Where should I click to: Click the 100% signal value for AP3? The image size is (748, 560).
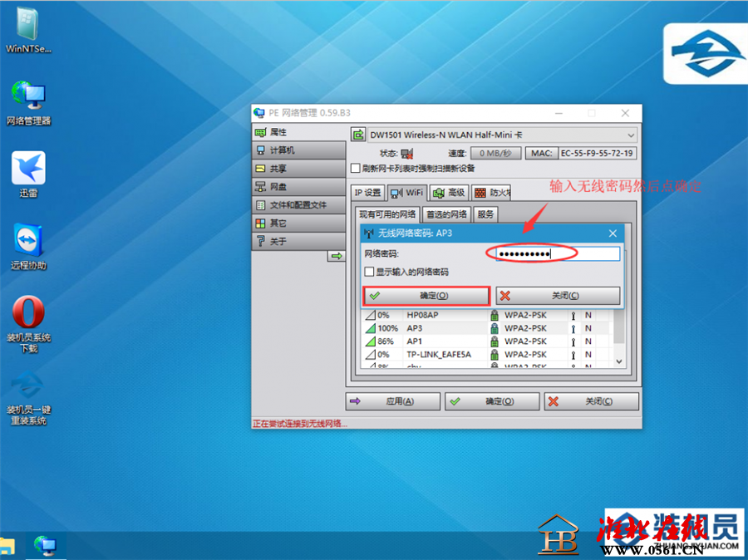387,328
